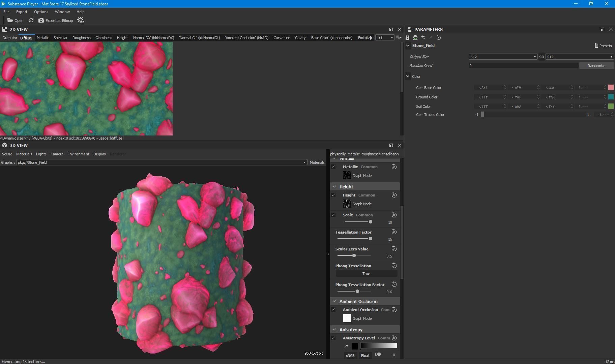Switch Anisotropy color mode to sRGB
Screen dimensions: 615x364
click(x=350, y=355)
